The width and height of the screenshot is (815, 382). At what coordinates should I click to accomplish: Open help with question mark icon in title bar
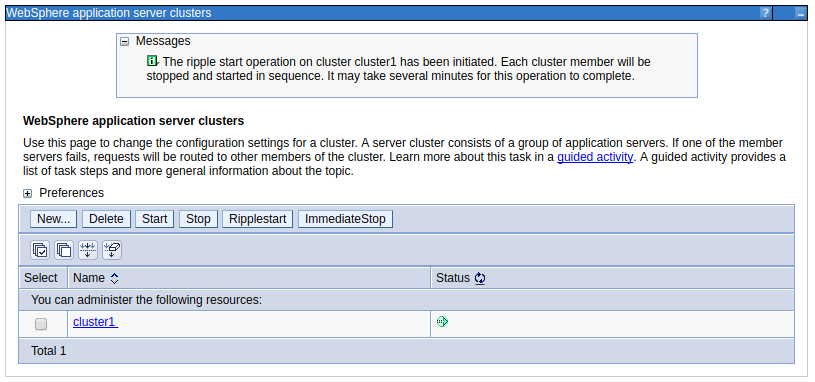765,13
